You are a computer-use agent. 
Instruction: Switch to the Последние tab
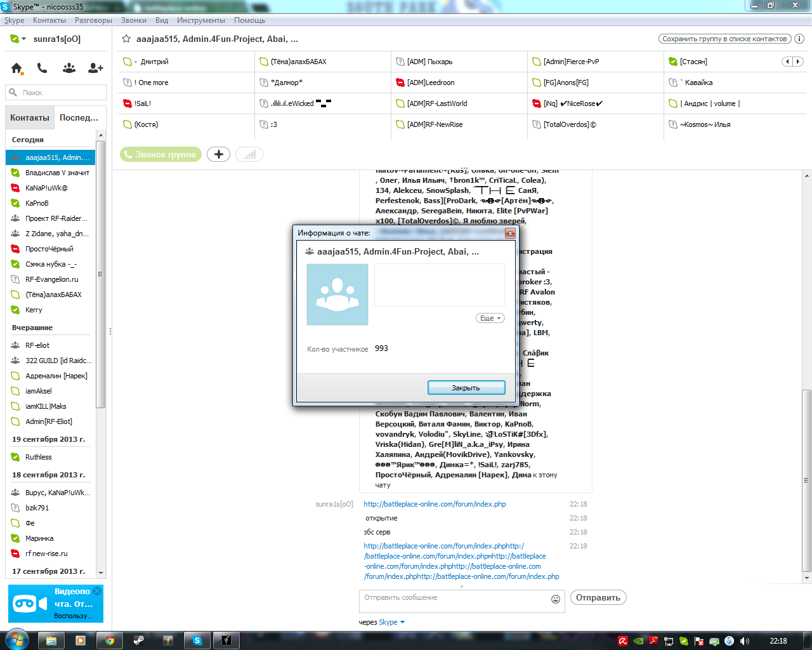click(x=79, y=117)
